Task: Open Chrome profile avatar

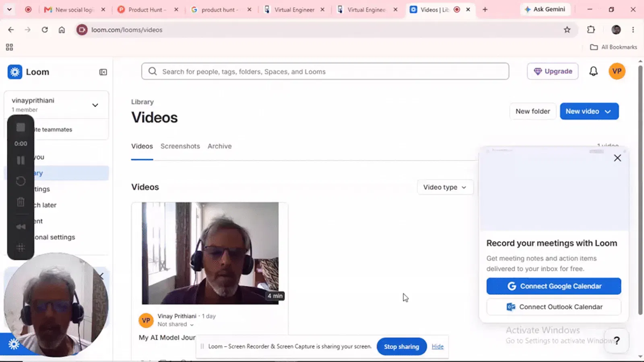Action: click(x=616, y=29)
